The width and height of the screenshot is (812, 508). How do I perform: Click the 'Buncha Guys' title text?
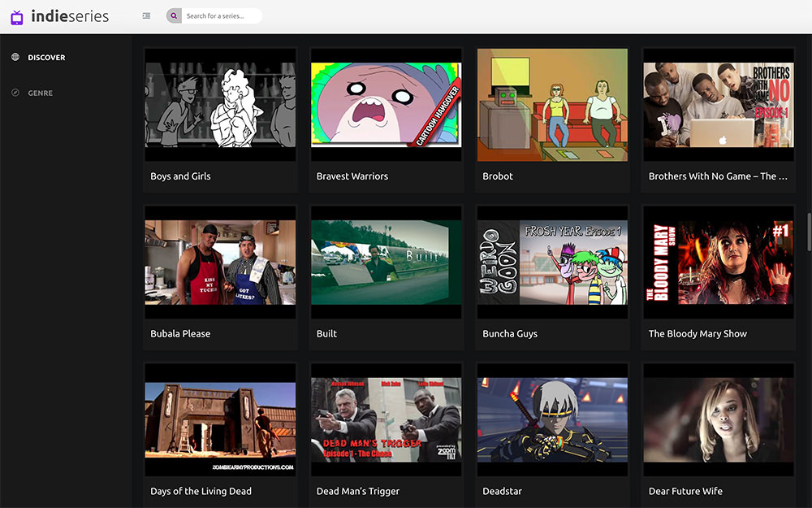coord(510,334)
